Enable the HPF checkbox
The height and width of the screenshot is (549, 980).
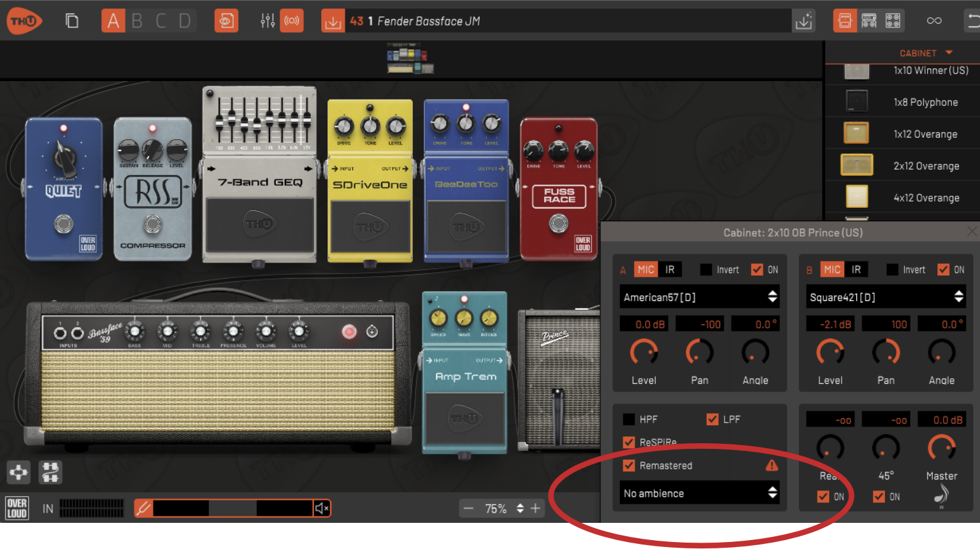(629, 419)
